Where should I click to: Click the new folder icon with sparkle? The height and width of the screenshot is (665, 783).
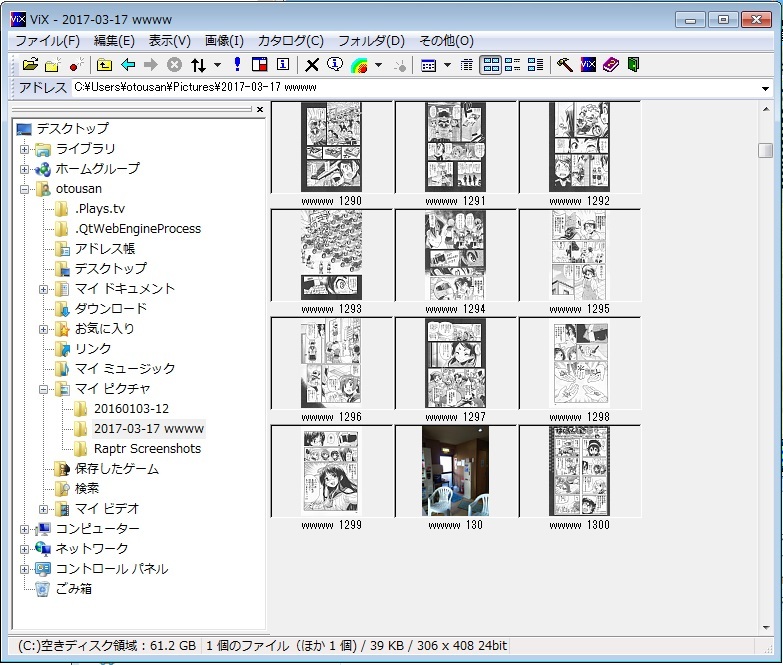53,65
